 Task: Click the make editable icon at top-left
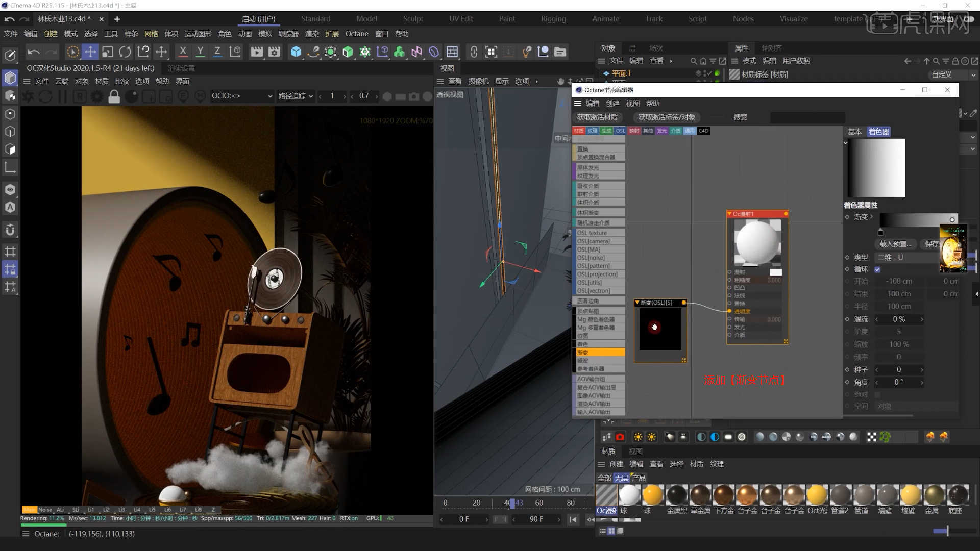click(x=10, y=55)
